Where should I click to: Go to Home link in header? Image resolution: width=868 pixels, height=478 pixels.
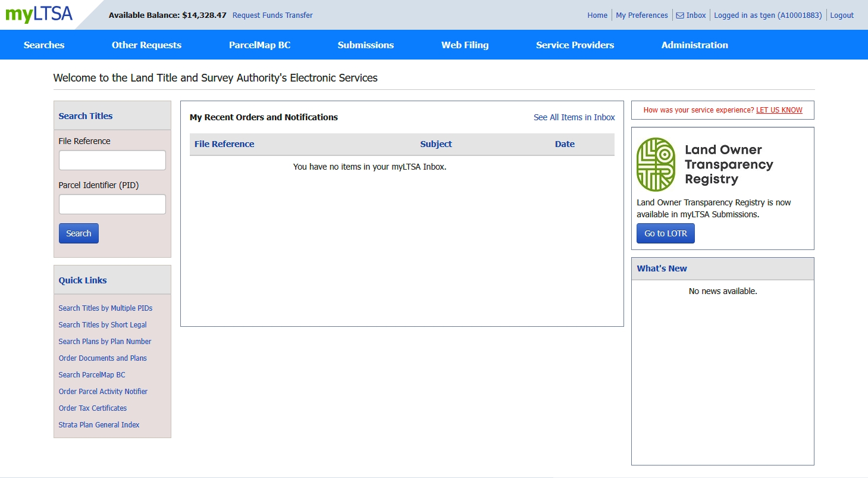pos(597,15)
